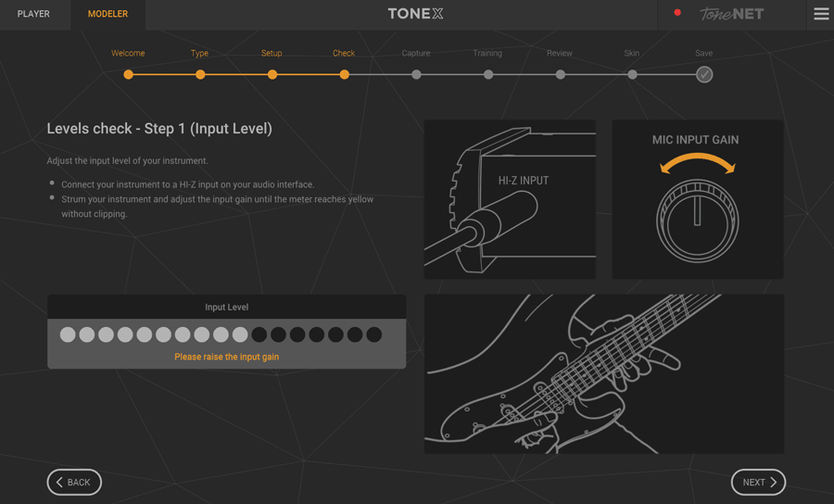Click the Capture step label

[416, 53]
